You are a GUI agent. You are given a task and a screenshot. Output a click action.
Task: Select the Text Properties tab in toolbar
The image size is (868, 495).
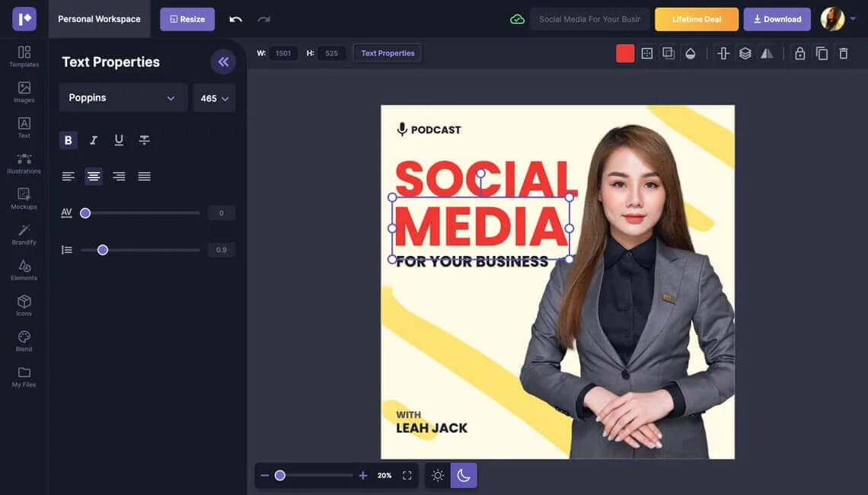click(388, 53)
